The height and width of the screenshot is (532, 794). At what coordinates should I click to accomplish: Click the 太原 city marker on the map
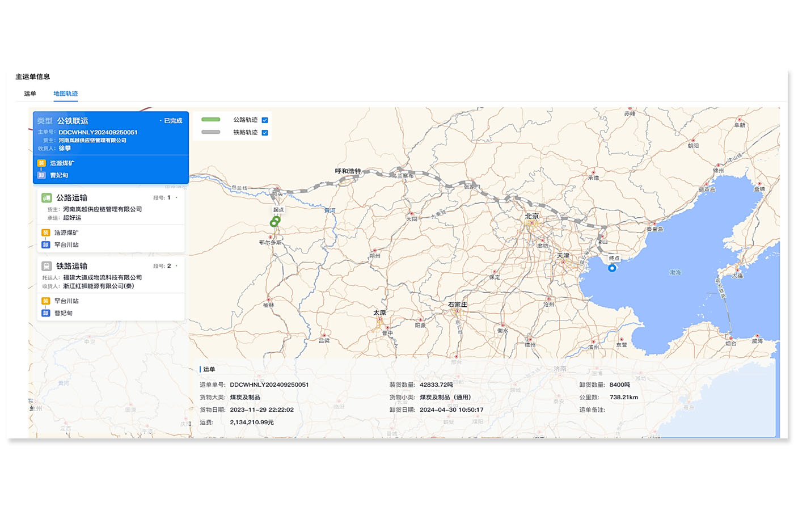click(379, 319)
